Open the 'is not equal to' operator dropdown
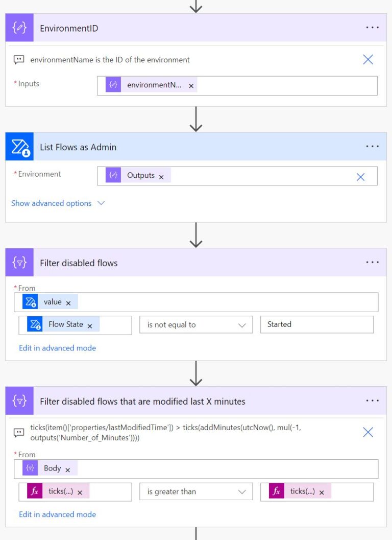Viewport: 392px width, 540px height. coord(196,324)
